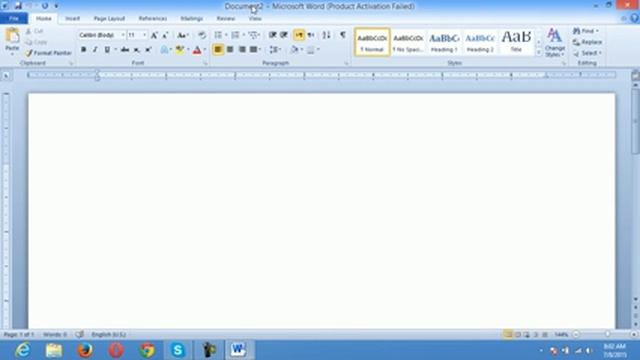Click the vertical scrollbar thumb
Image resolution: width=640 pixels, height=360 pixels.
tap(635, 122)
